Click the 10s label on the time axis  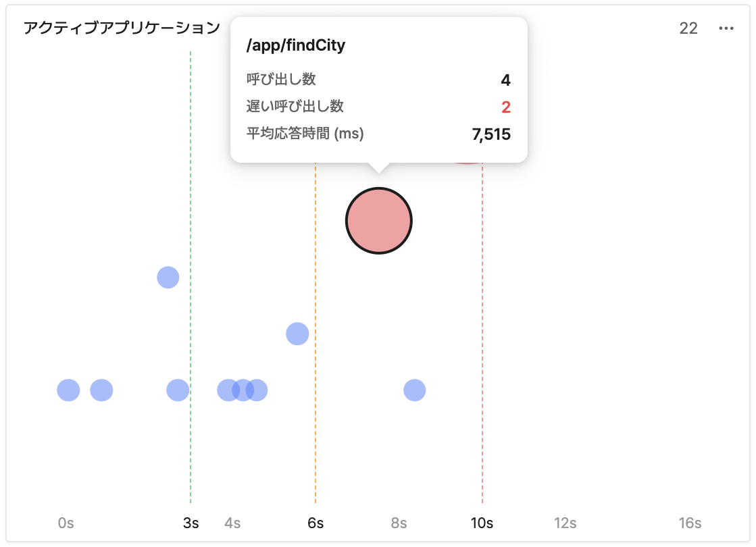pyautogui.click(x=482, y=523)
